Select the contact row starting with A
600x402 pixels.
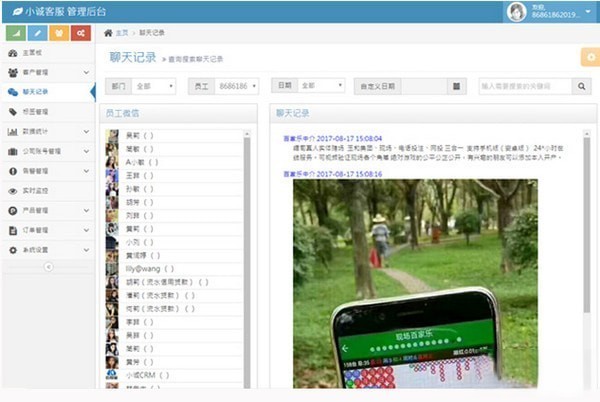tap(174, 162)
